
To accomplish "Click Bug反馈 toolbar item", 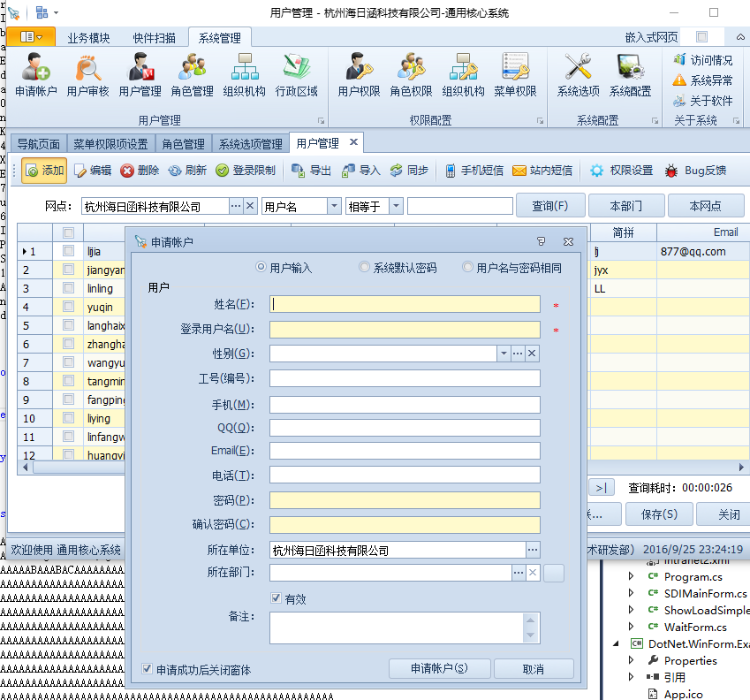I will 696,170.
